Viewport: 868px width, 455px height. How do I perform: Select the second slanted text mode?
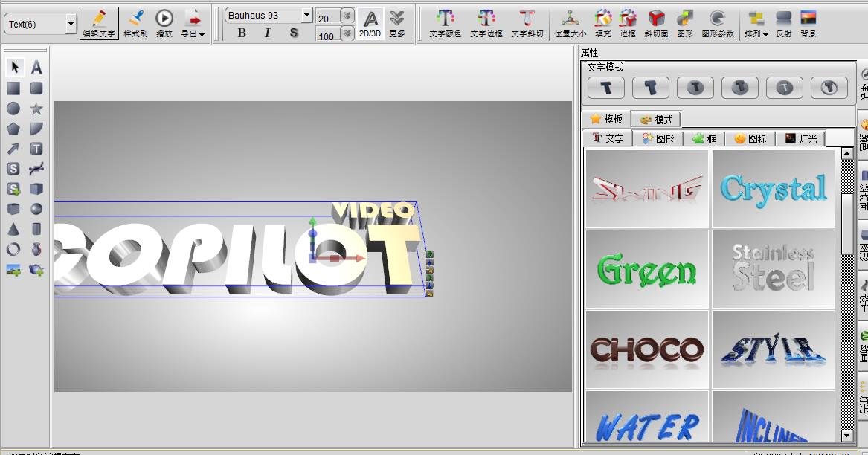[x=651, y=88]
